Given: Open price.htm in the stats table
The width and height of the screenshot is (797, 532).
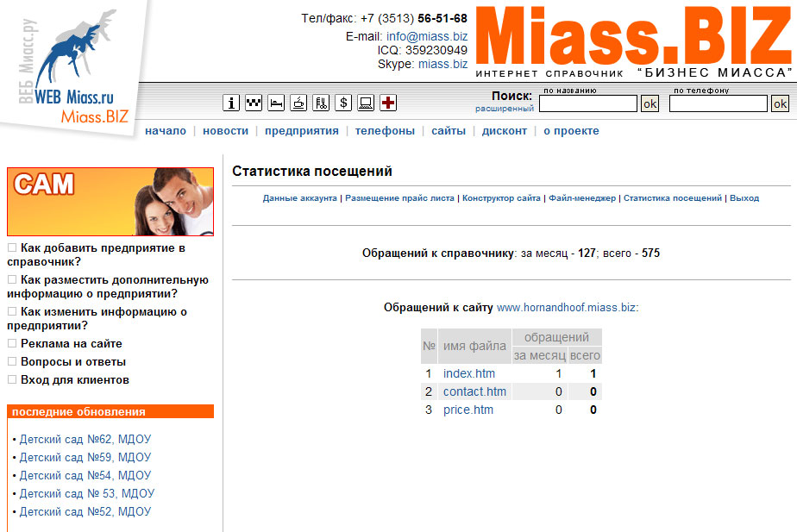Looking at the screenshot, I should pyautogui.click(x=468, y=410).
